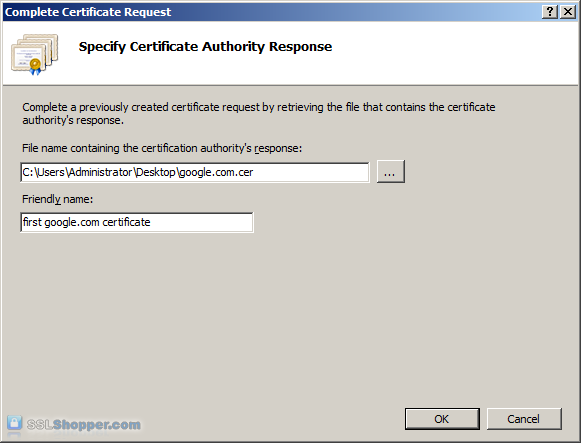The image size is (581, 443).
Task: Place cursor on 'google.com.cer' in path box
Action: pos(216,172)
